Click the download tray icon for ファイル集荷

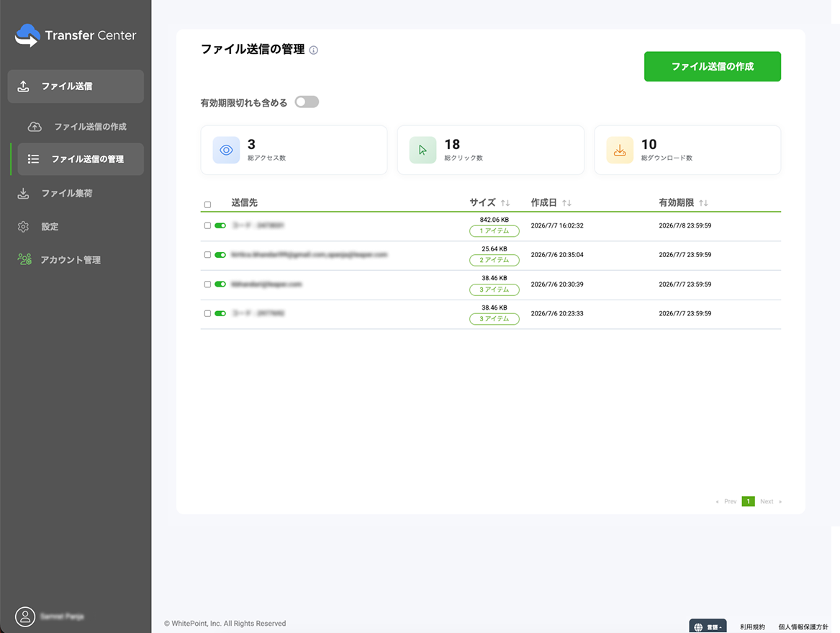pos(23,194)
